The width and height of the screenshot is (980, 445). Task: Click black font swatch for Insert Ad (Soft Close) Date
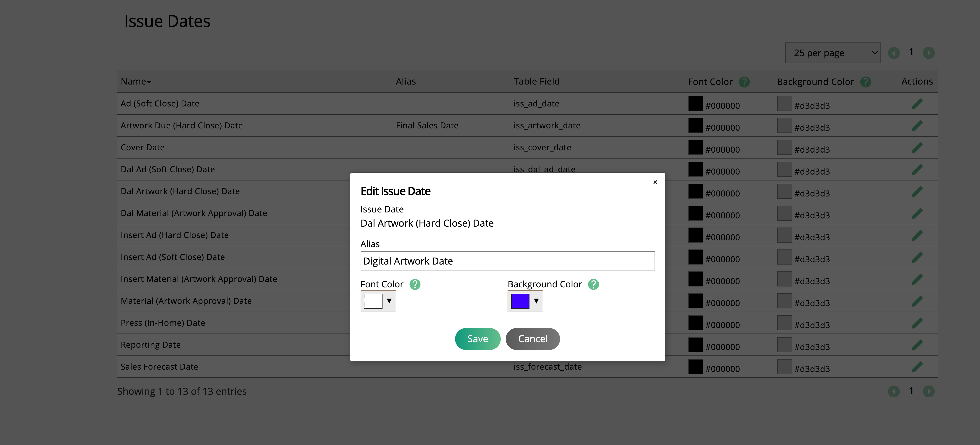(x=695, y=257)
